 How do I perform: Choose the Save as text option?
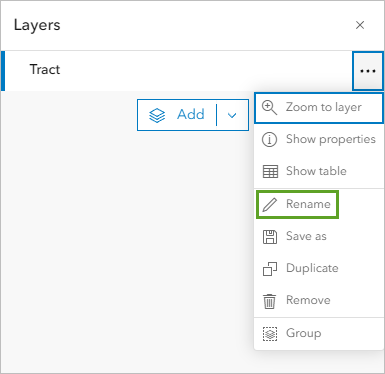[x=306, y=236]
